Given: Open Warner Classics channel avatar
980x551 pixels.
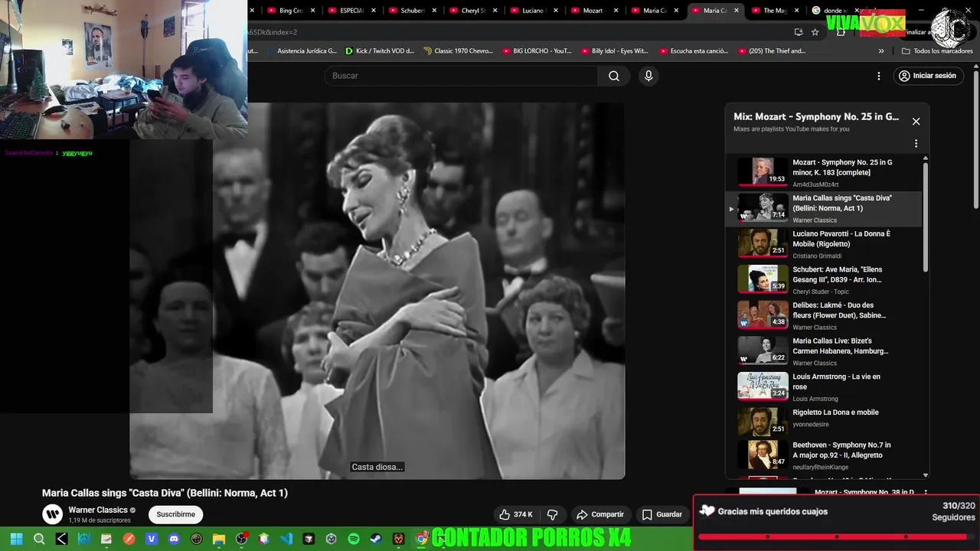Looking at the screenshot, I should tap(52, 514).
